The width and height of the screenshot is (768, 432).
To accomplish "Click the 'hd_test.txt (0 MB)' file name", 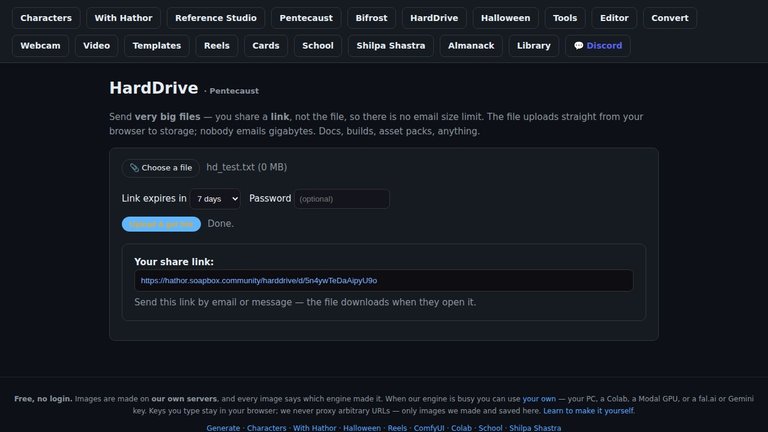I will coord(246,168).
